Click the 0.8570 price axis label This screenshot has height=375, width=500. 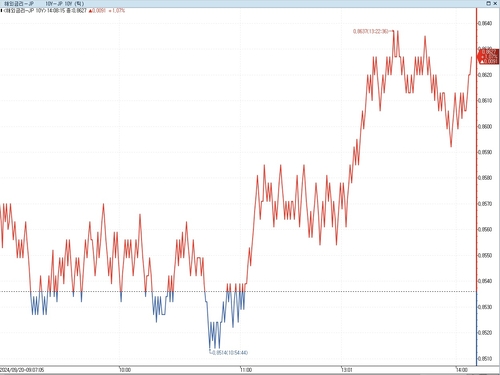click(x=485, y=204)
